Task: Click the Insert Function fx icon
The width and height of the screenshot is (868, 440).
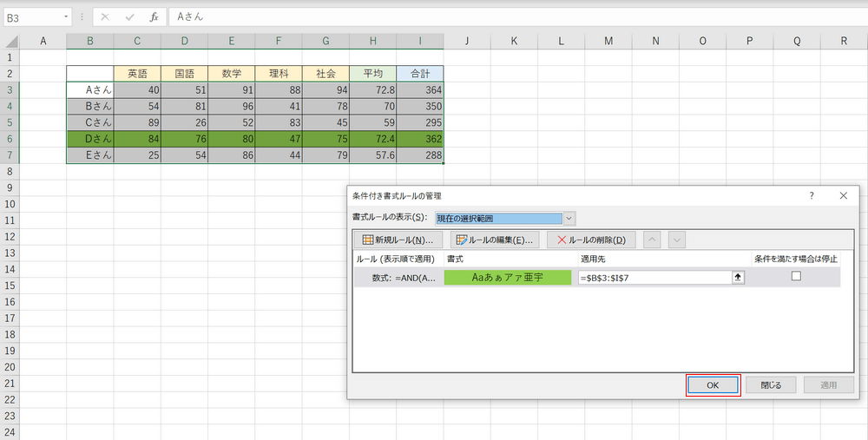Action: tap(154, 16)
